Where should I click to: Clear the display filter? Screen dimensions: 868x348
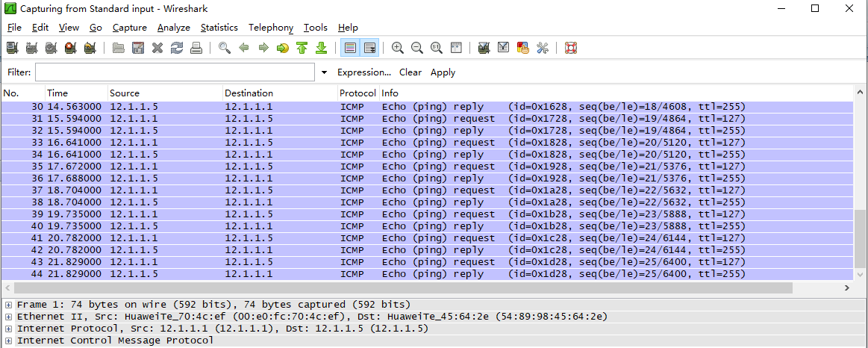tap(410, 72)
